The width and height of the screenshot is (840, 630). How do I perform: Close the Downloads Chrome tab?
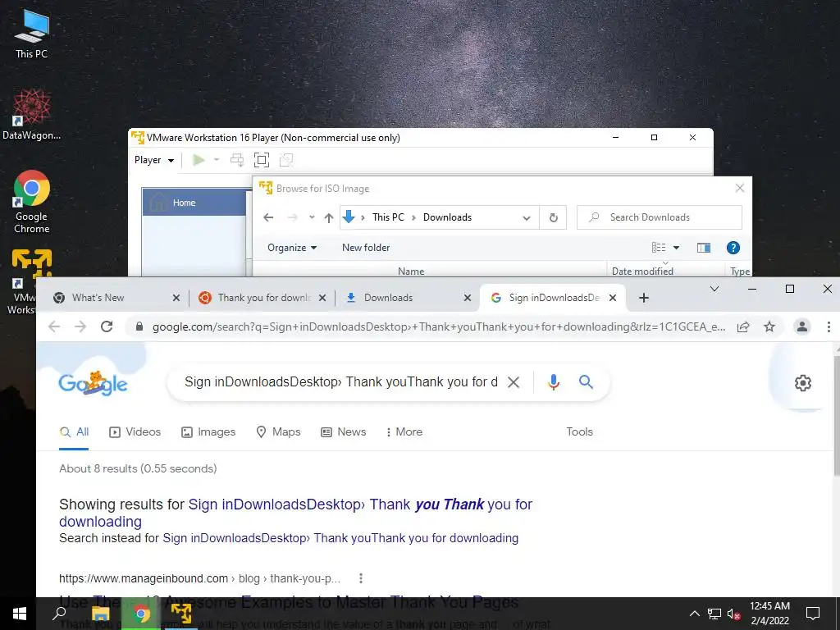[x=467, y=298]
